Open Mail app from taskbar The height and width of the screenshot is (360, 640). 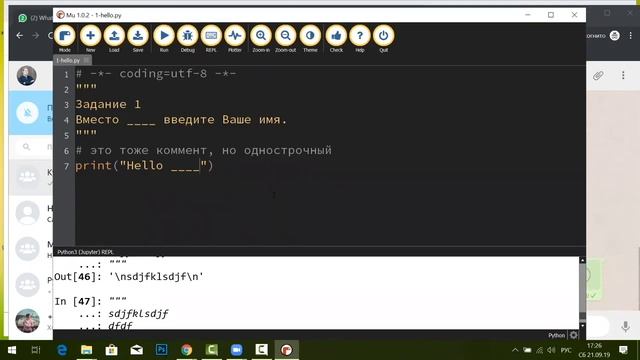pyautogui.click(x=136, y=350)
